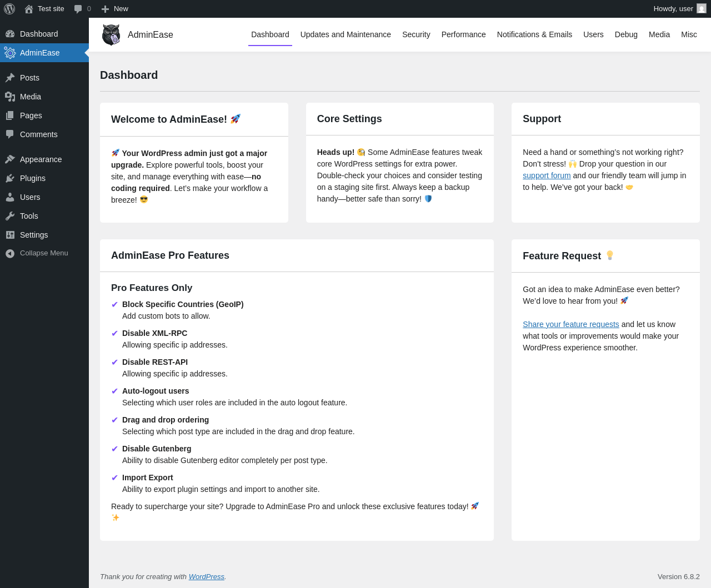The width and height of the screenshot is (711, 588).
Task: Click the Posts pushpin icon
Action: click(x=10, y=78)
